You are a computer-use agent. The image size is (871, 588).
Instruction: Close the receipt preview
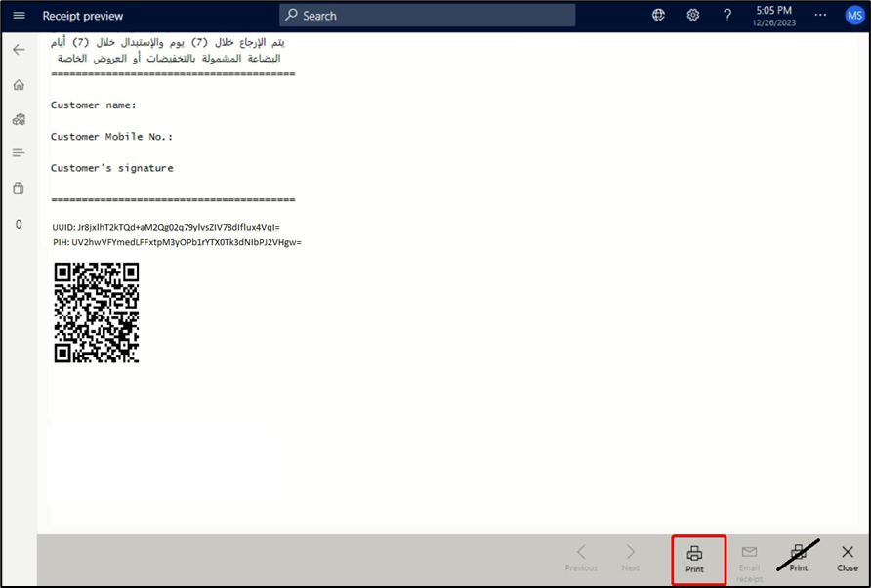[848, 558]
